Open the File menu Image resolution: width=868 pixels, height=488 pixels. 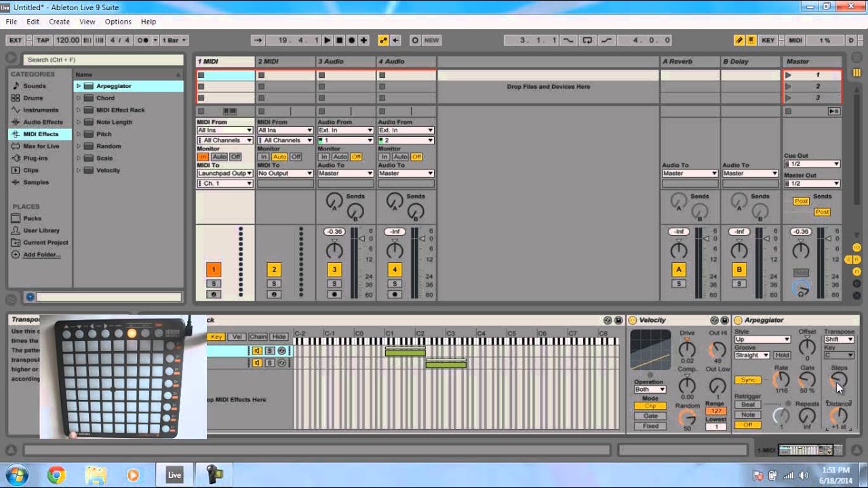tap(12, 22)
